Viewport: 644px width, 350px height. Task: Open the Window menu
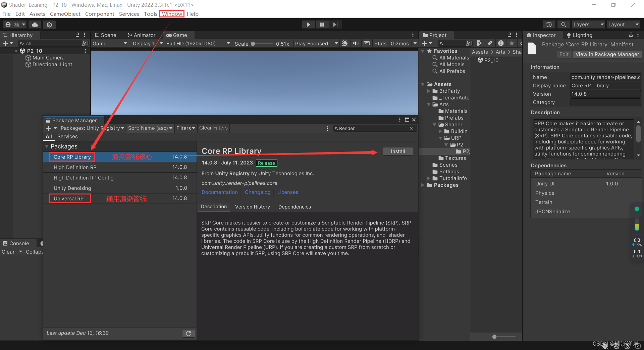coord(172,14)
